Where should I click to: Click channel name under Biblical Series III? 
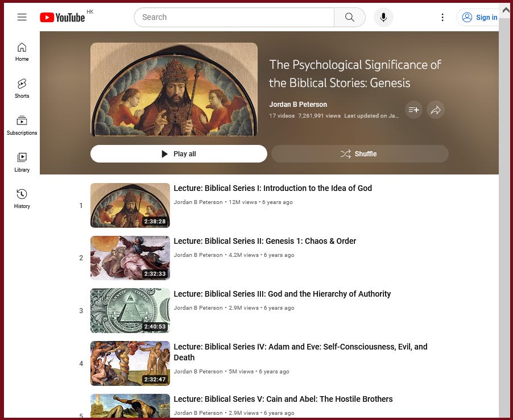198,308
